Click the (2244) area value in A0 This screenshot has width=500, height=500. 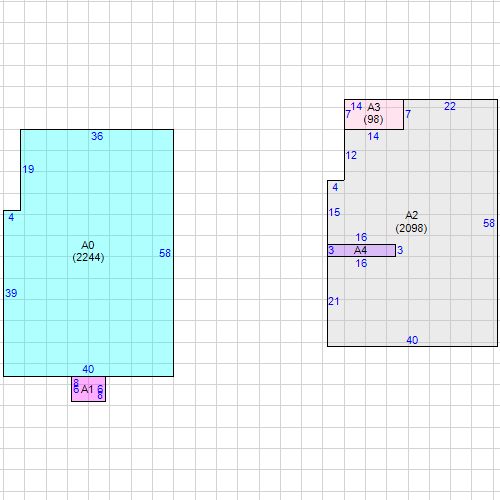(x=88, y=257)
